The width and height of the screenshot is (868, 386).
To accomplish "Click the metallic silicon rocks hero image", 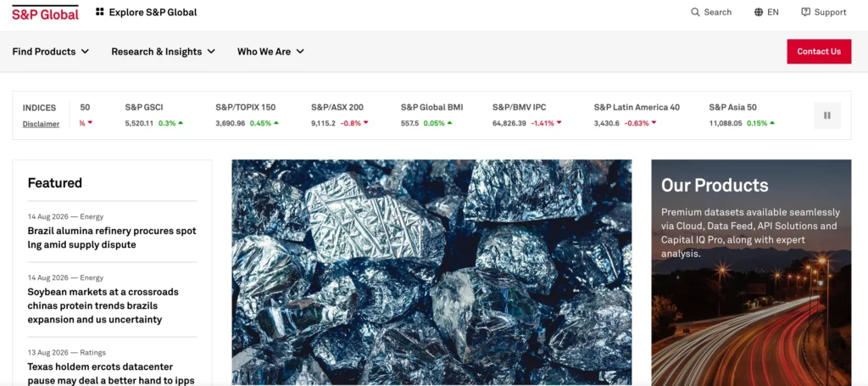I will 431,272.
